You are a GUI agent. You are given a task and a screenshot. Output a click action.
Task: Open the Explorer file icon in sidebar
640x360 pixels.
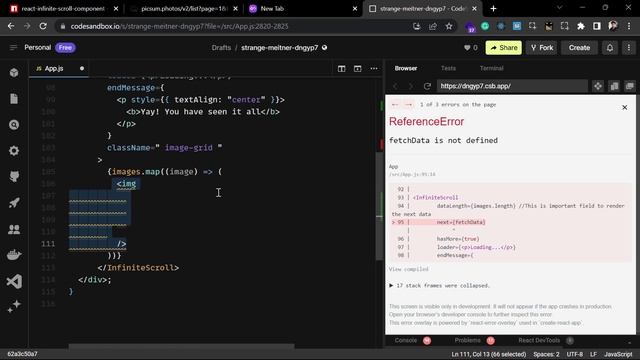click(x=14, y=99)
